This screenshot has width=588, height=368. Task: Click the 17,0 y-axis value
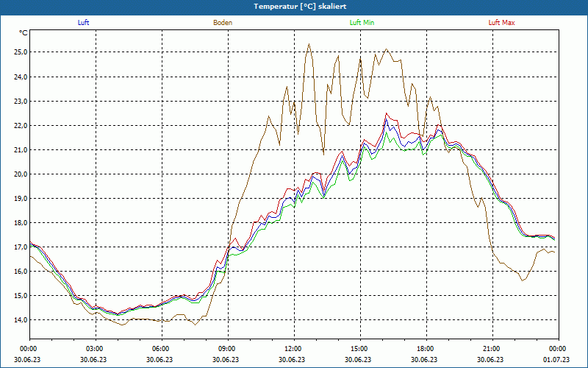[x=21, y=247]
